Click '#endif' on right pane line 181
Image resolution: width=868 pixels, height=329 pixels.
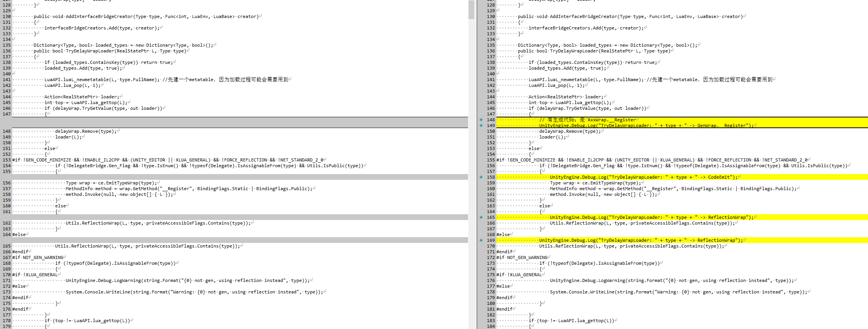(504, 309)
